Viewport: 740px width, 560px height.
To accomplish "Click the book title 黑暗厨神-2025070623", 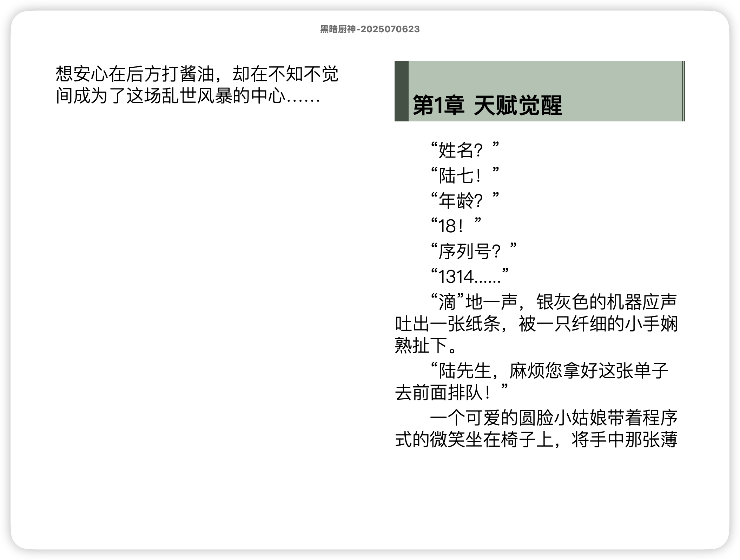I will point(370,29).
